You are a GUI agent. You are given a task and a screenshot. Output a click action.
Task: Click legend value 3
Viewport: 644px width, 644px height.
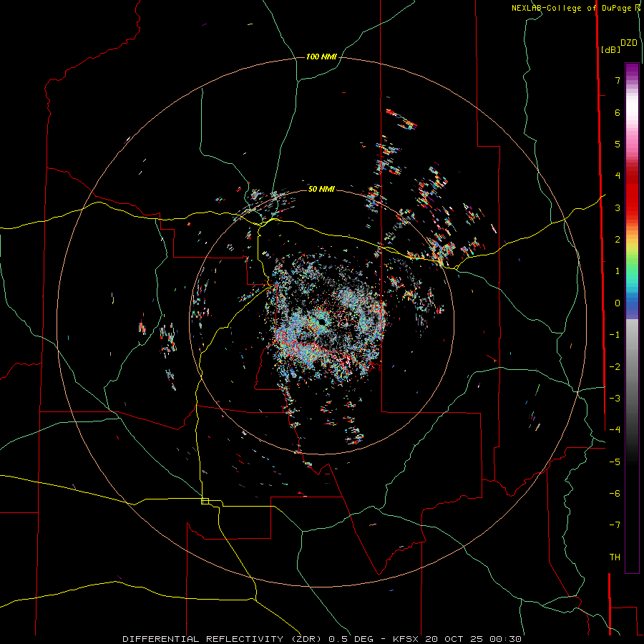618,208
